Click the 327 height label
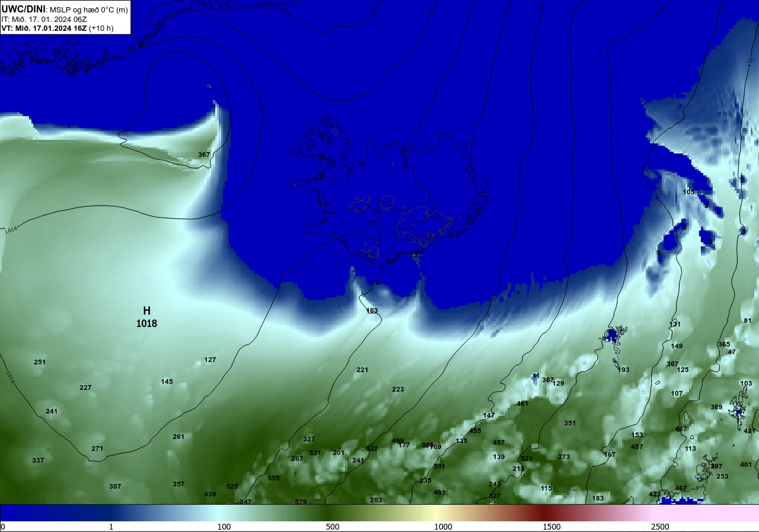 (x=309, y=439)
